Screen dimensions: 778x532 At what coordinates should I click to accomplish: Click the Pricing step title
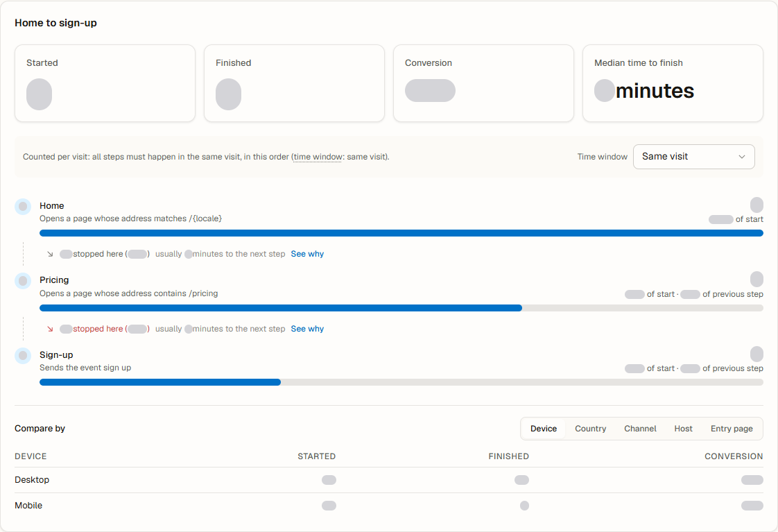pyautogui.click(x=54, y=280)
